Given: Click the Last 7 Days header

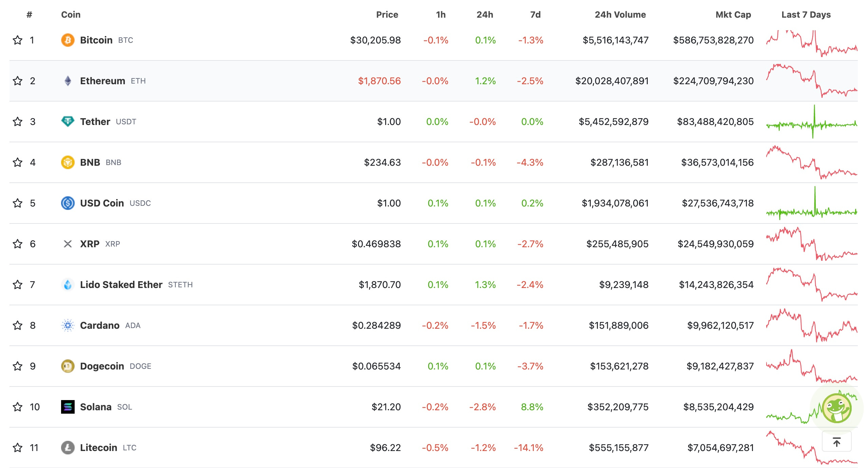Looking at the screenshot, I should [806, 15].
